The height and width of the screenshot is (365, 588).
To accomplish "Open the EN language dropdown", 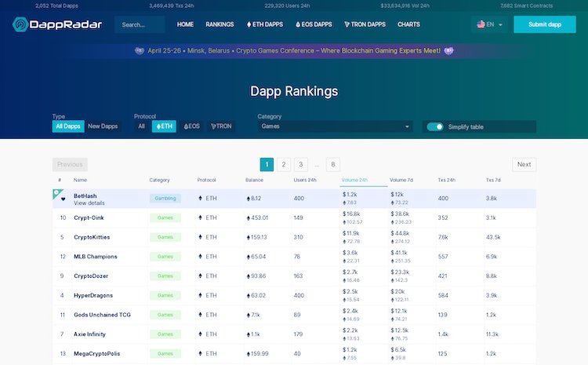I will pyautogui.click(x=491, y=24).
